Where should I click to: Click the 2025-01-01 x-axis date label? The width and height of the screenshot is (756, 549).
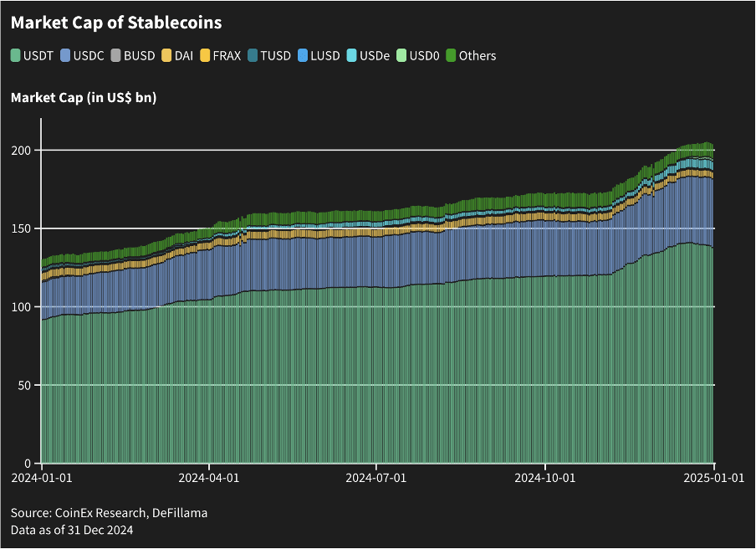click(713, 478)
